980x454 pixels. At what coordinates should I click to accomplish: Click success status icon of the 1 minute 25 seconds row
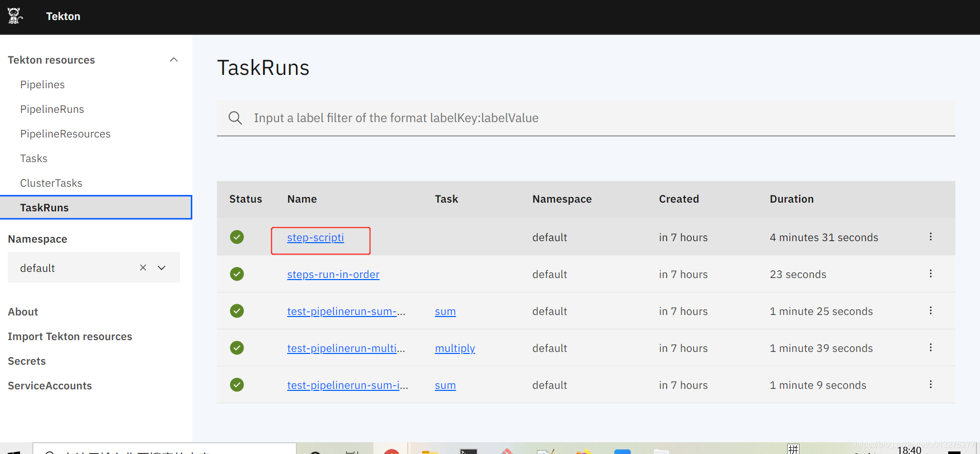237,311
